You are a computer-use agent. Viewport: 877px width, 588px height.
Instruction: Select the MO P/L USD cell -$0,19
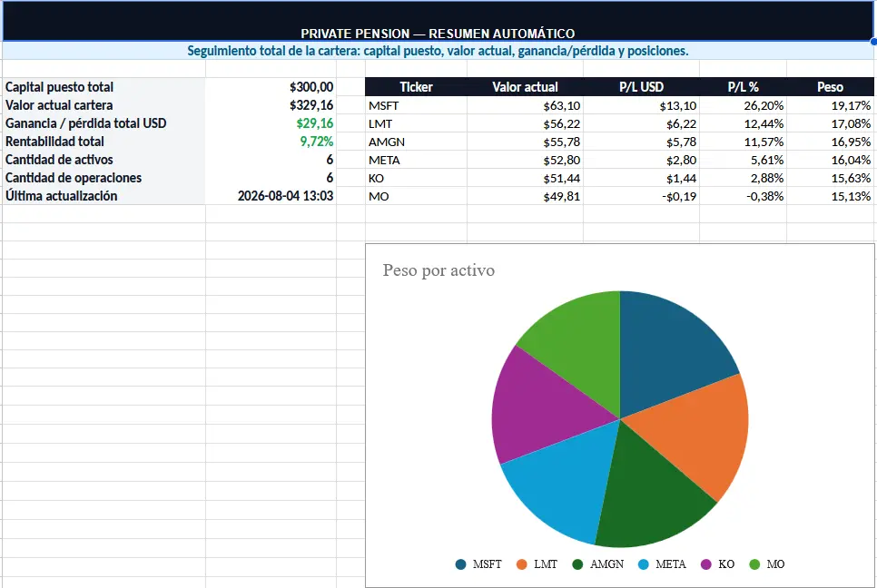(642, 196)
